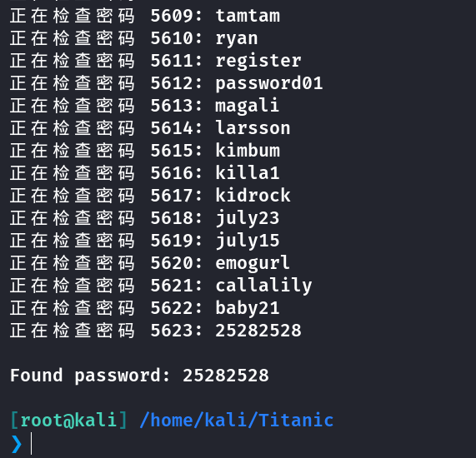Click the word callalily on line 5621

(x=263, y=286)
